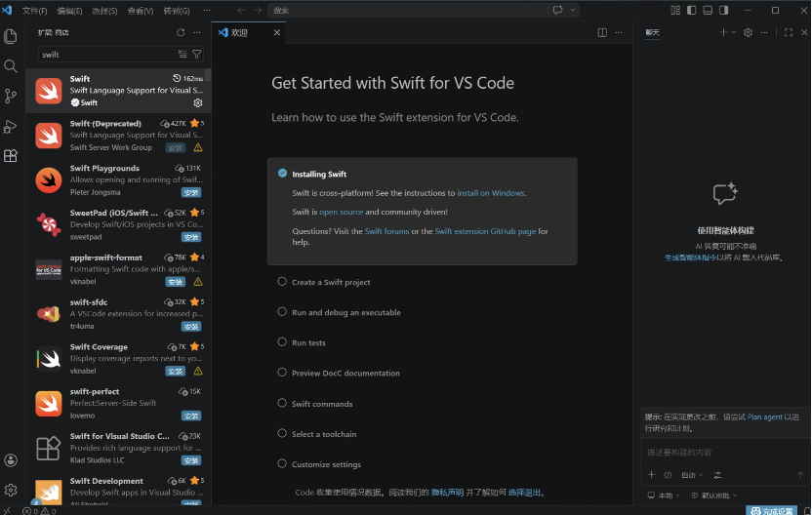Show errors and warnings in status bar

click(x=39, y=511)
